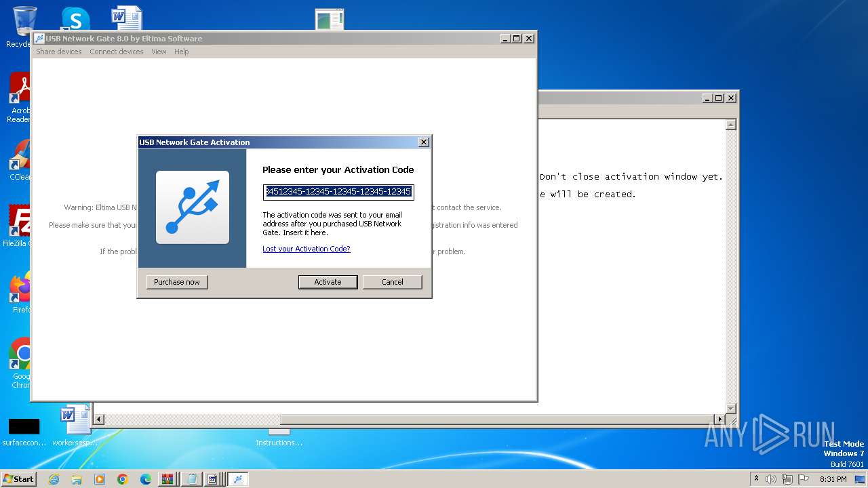Close the USB Network Gate Activation dialog

point(424,142)
